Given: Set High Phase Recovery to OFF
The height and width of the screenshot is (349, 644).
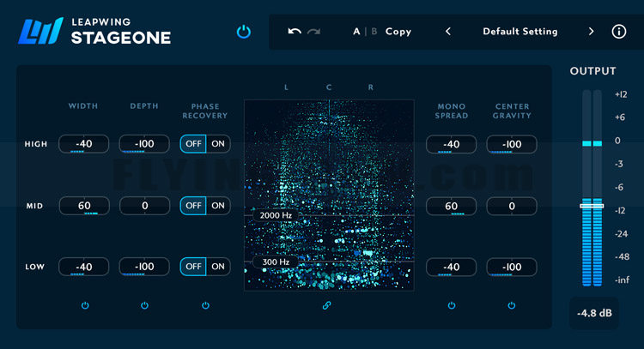Looking at the screenshot, I should 193,144.
